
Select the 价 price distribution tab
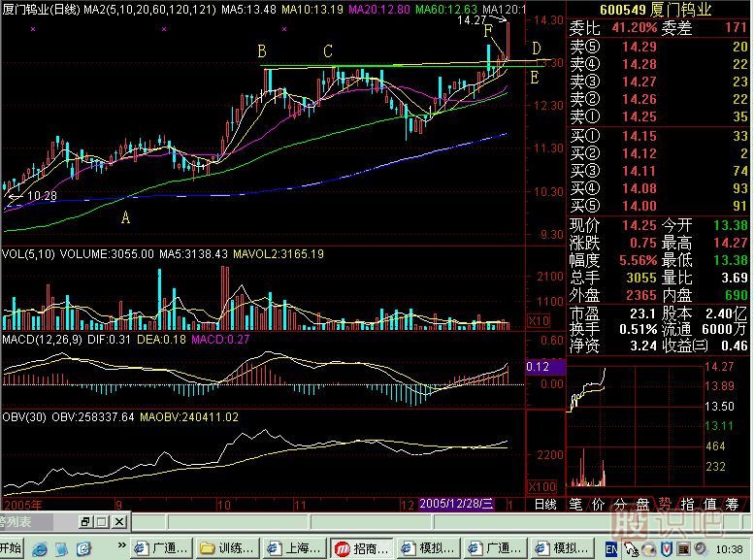pyautogui.click(x=598, y=504)
